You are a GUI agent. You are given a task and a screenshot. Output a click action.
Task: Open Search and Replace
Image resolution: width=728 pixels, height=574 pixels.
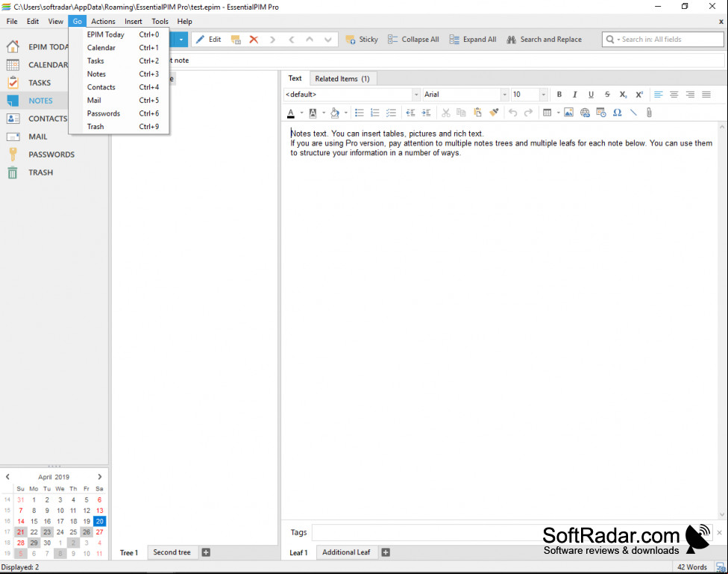click(x=545, y=40)
